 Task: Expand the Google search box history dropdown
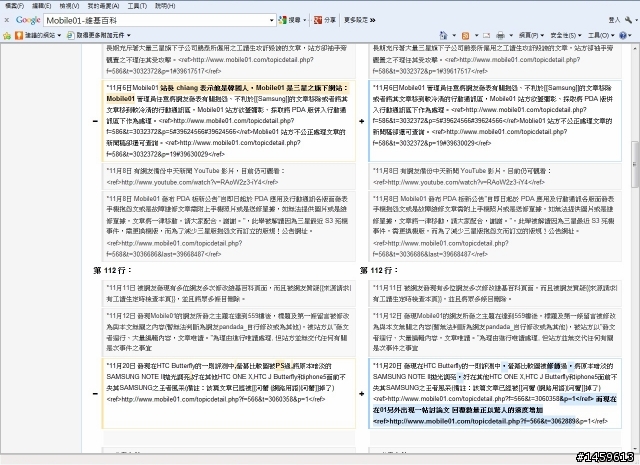[272, 20]
